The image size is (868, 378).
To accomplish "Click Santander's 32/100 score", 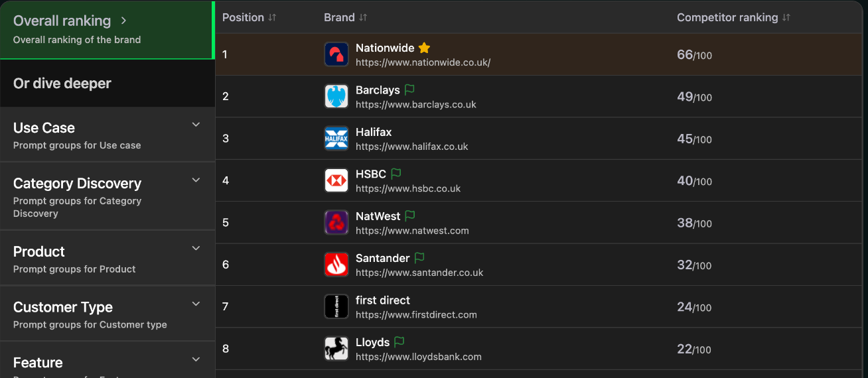I will pyautogui.click(x=694, y=265).
